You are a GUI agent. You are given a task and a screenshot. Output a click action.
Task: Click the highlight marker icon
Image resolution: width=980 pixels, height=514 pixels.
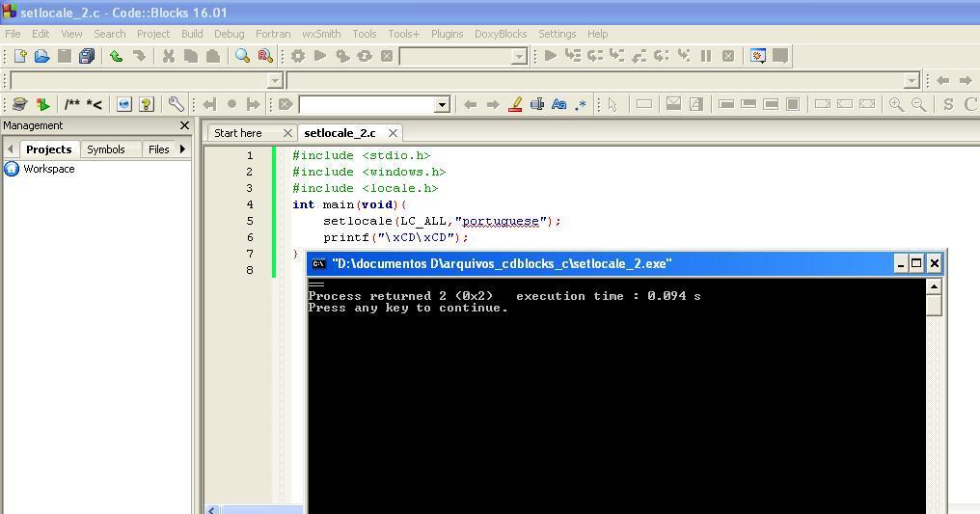[515, 104]
